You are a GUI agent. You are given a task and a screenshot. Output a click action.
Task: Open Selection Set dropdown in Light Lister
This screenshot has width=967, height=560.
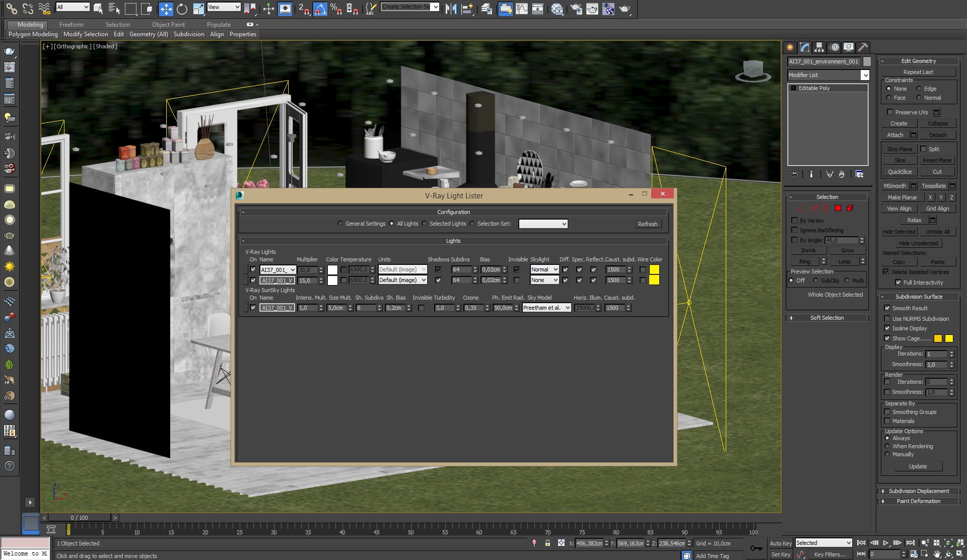coord(543,224)
